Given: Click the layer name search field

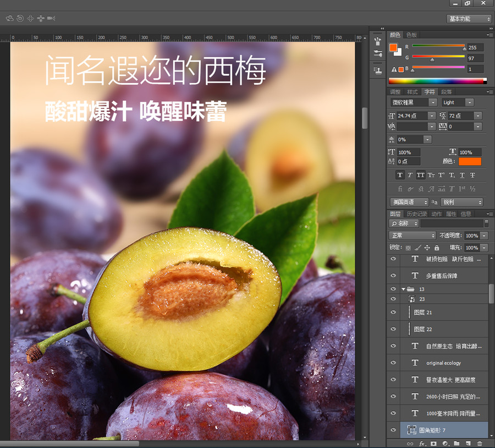Looking at the screenshot, I should point(452,223).
